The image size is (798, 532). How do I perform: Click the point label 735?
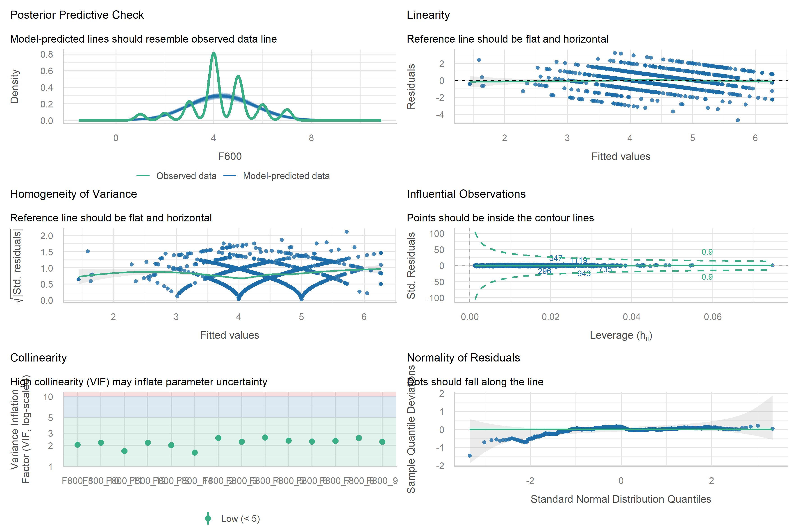[x=605, y=270]
